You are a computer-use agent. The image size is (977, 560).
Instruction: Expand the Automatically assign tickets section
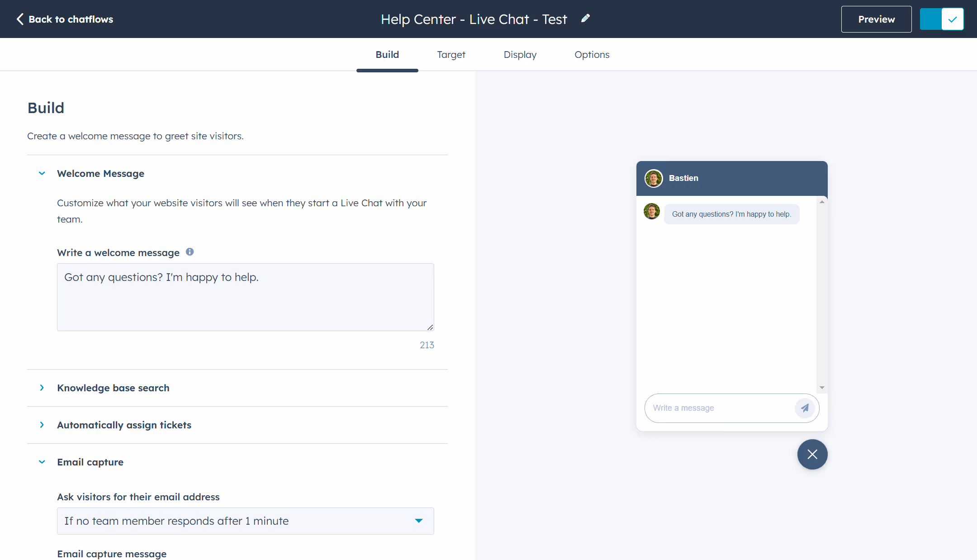42,425
